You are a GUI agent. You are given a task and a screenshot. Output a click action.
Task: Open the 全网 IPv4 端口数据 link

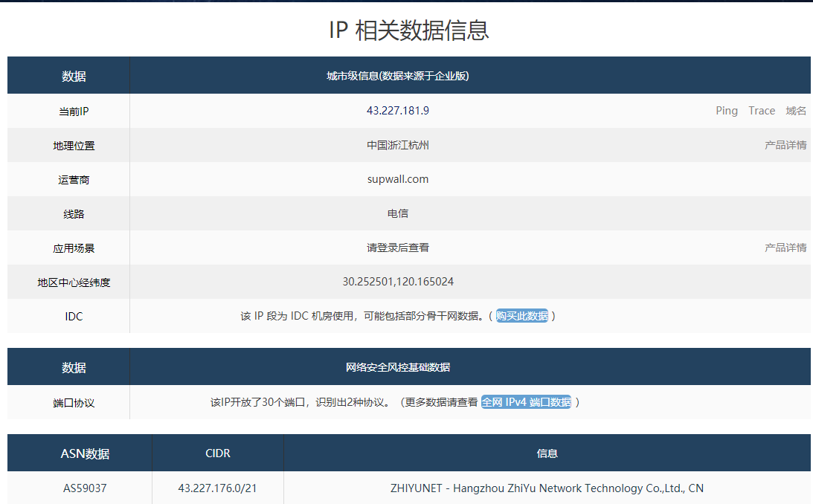click(526, 402)
